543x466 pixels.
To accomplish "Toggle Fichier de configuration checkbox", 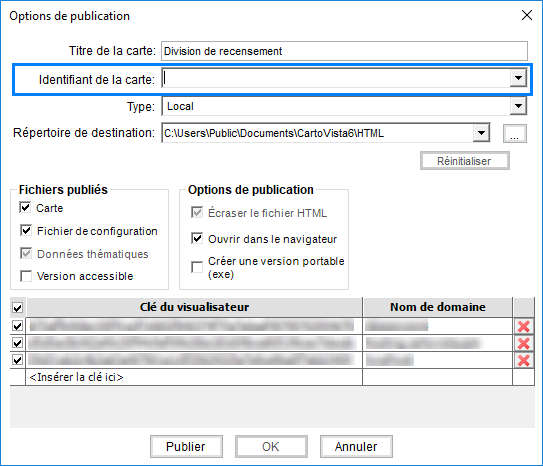I will (26, 231).
